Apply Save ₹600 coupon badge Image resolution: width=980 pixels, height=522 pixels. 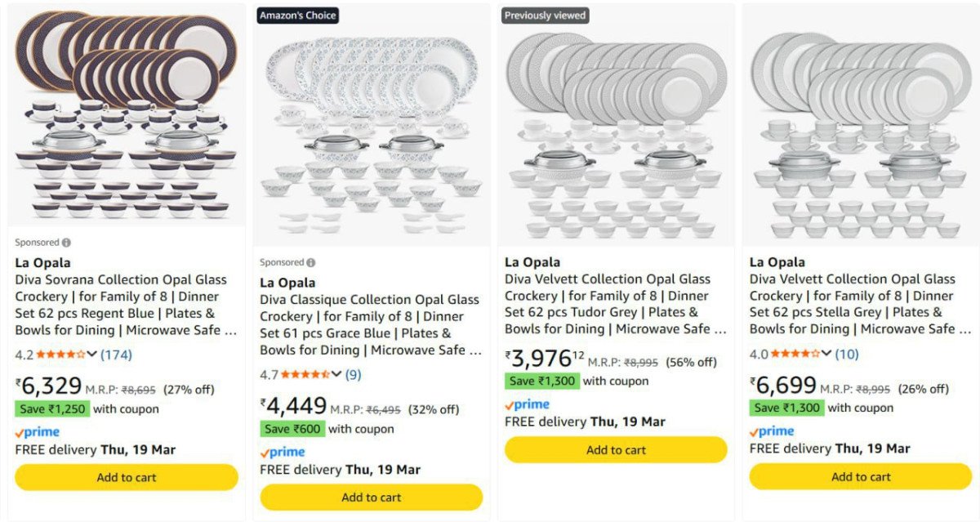[292, 429]
